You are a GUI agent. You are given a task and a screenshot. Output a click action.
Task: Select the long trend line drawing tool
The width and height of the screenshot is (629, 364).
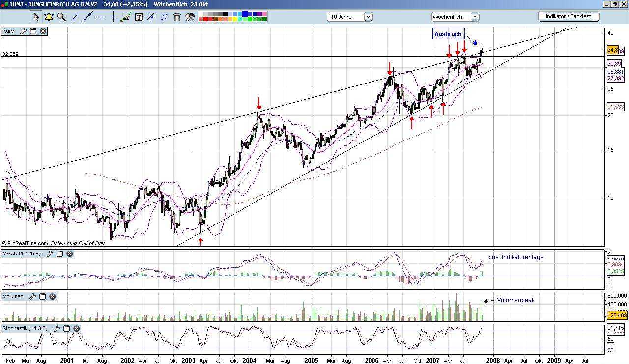[87, 17]
